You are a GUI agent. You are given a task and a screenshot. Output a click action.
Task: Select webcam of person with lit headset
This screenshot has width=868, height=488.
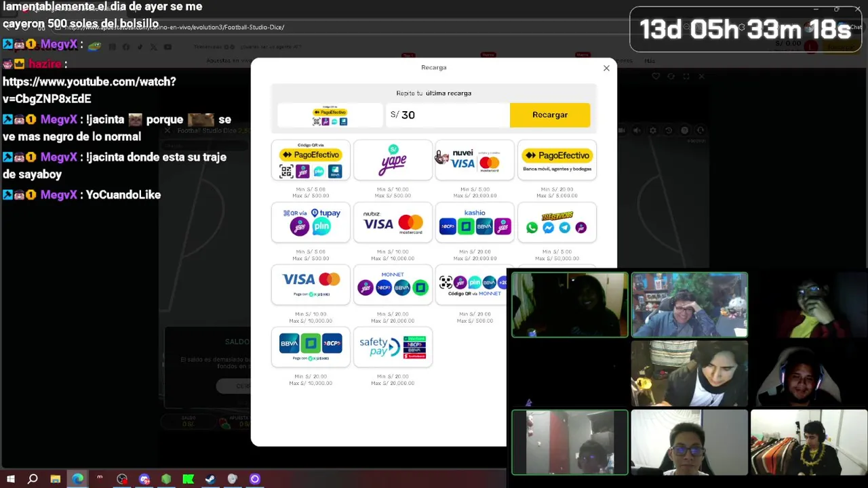point(809,373)
